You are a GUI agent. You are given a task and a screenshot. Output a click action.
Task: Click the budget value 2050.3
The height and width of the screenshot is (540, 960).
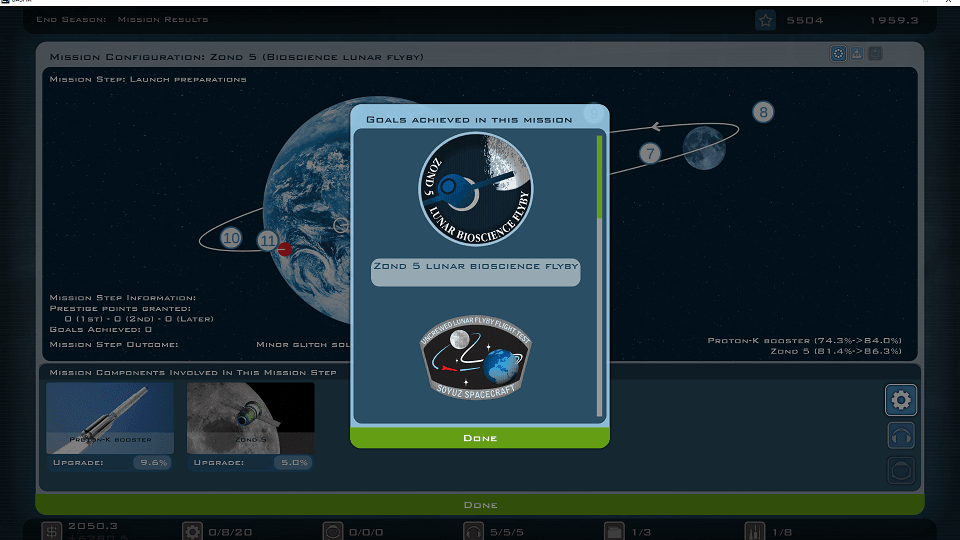pyautogui.click(x=93, y=526)
